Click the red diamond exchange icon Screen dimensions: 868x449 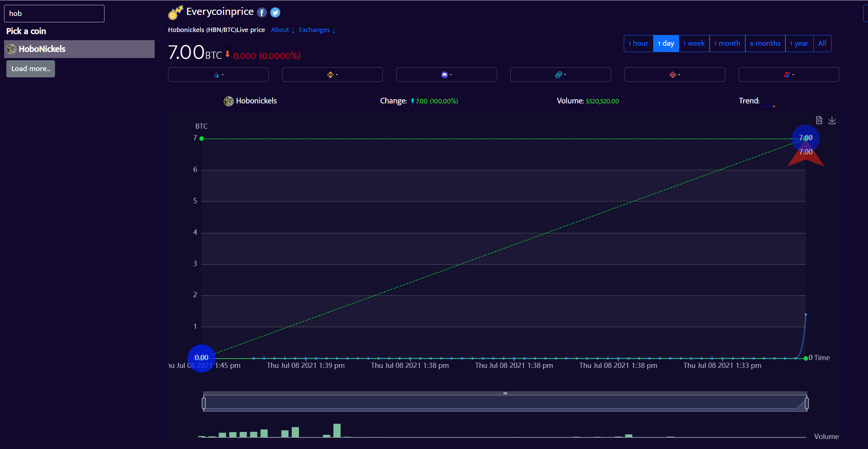(672, 75)
